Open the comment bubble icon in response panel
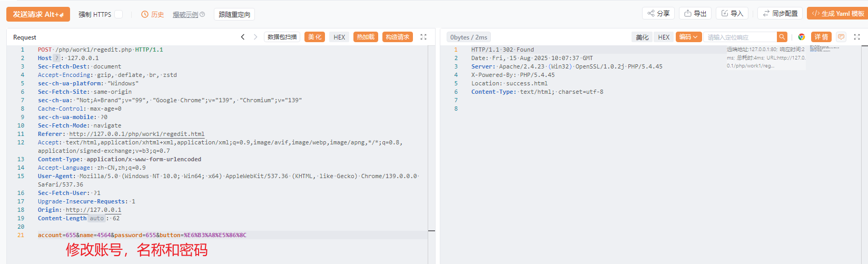This screenshot has height=264, width=868. [x=841, y=37]
